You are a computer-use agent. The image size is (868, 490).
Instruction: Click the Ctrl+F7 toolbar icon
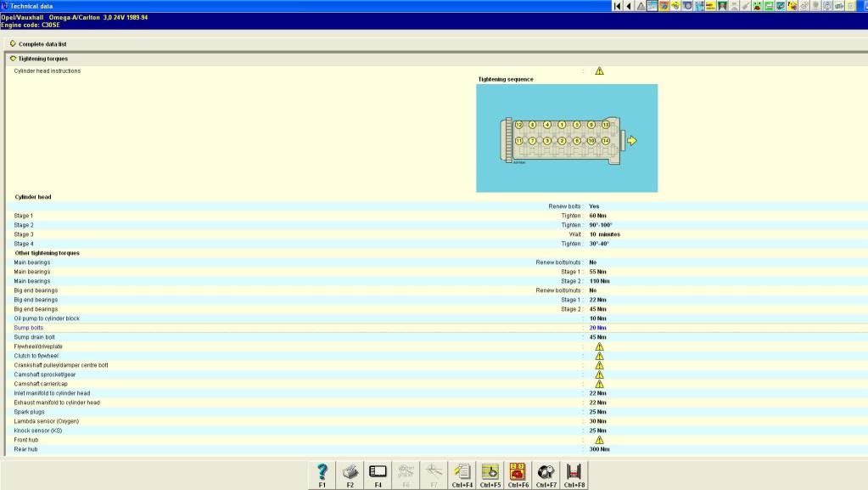coord(546,474)
